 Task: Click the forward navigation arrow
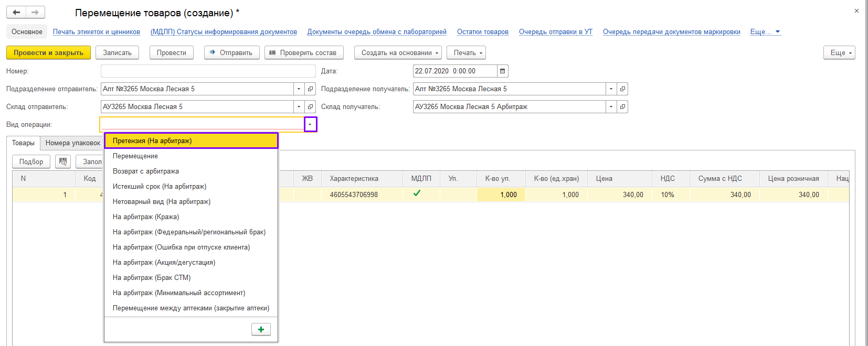[x=35, y=12]
